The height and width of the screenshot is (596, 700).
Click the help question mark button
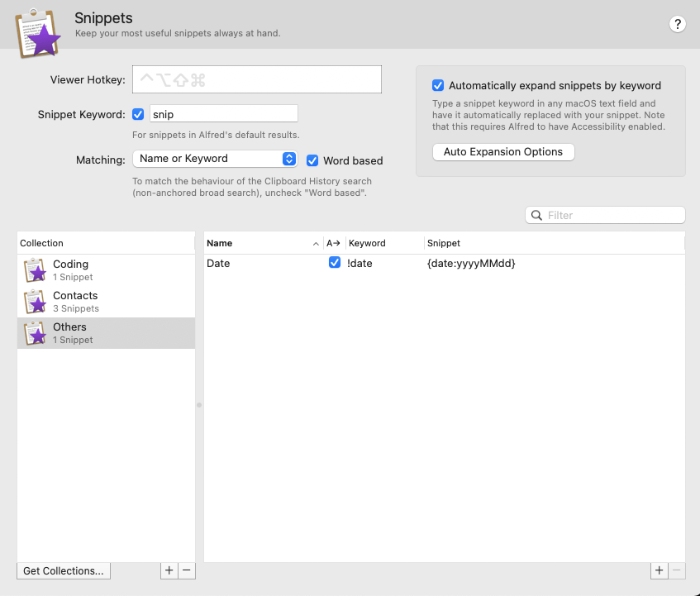[677, 24]
